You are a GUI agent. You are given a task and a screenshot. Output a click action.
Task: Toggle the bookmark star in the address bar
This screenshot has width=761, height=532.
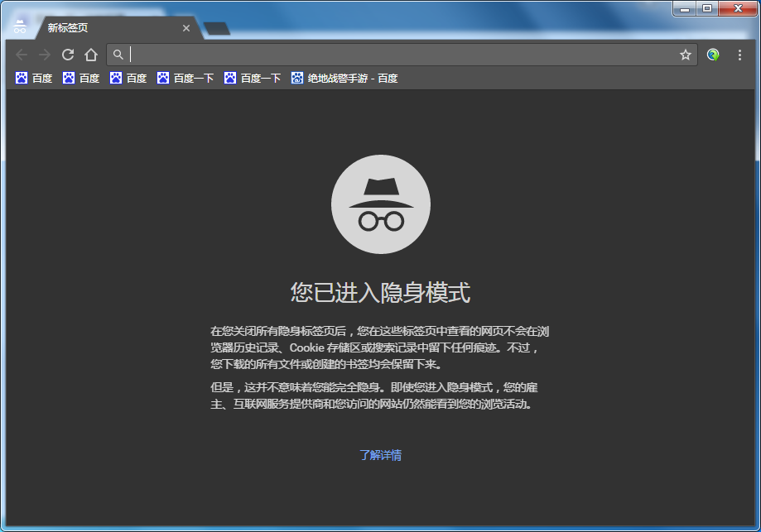tap(685, 55)
